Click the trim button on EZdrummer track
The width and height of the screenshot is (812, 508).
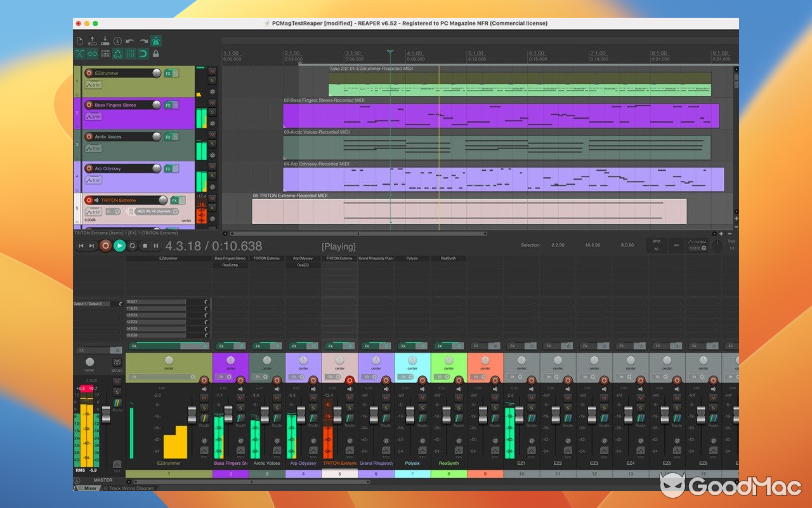point(93,84)
